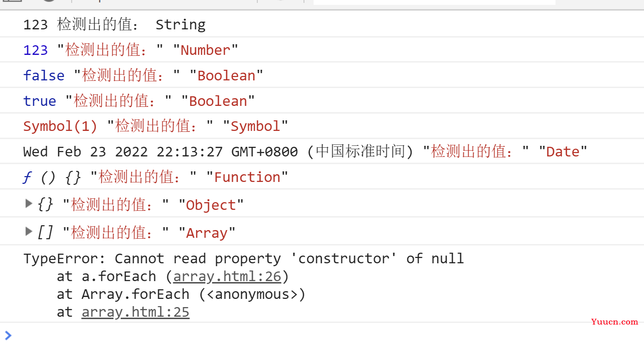Select the {} object preview text
The height and width of the screenshot is (348, 644).
pyautogui.click(x=45, y=205)
